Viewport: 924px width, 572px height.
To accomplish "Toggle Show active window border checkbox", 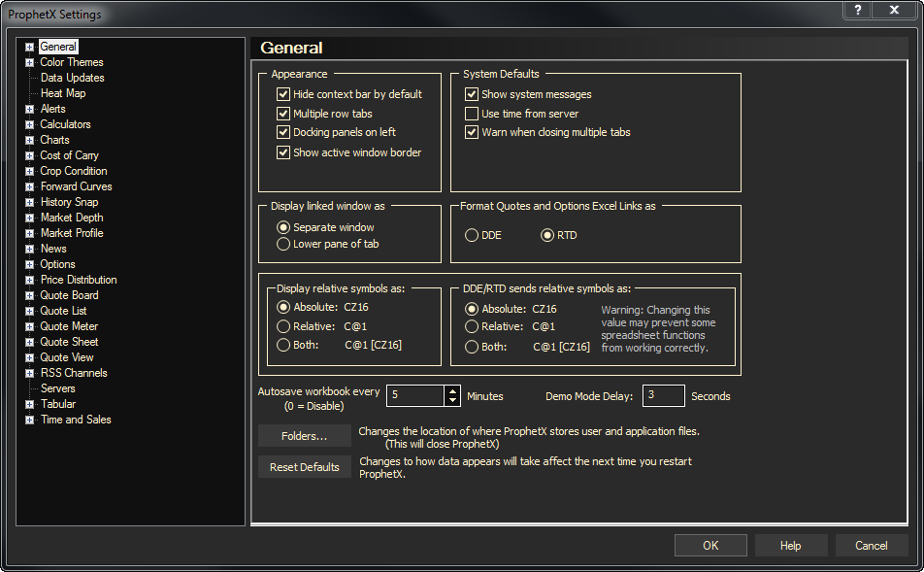I will click(283, 152).
